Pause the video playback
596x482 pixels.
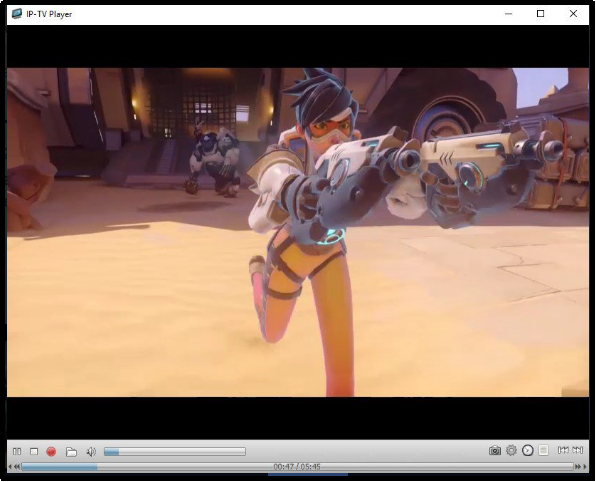click(17, 451)
